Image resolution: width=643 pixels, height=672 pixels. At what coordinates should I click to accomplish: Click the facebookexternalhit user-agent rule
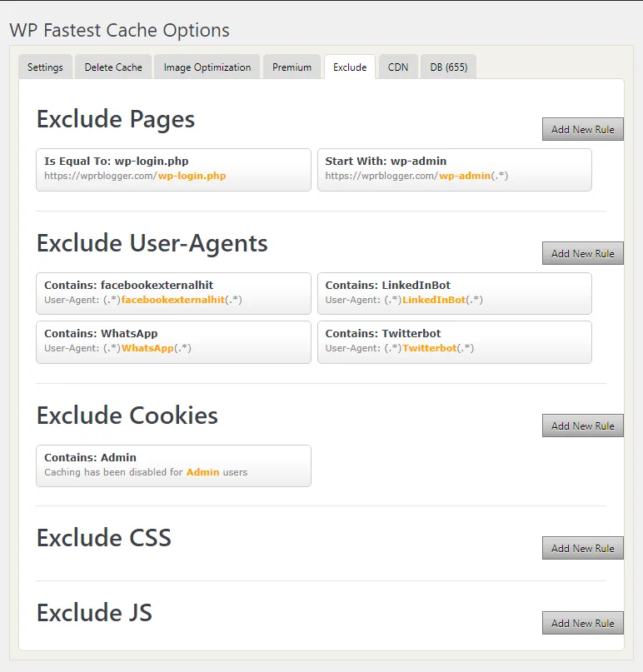[172, 293]
